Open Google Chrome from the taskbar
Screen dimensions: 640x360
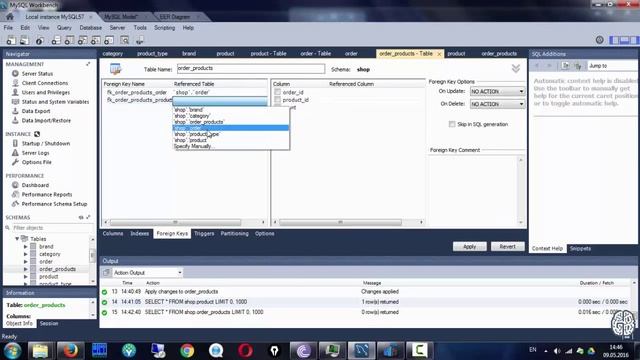coord(187,350)
